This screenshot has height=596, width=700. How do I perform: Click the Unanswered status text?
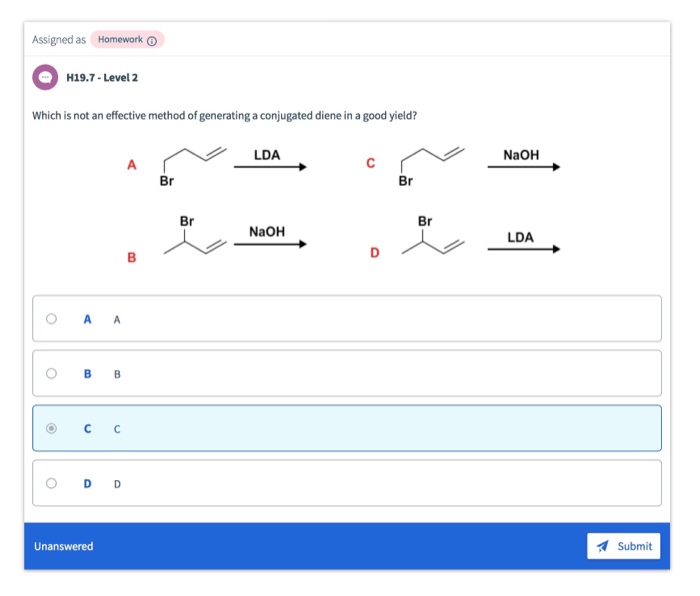[64, 546]
